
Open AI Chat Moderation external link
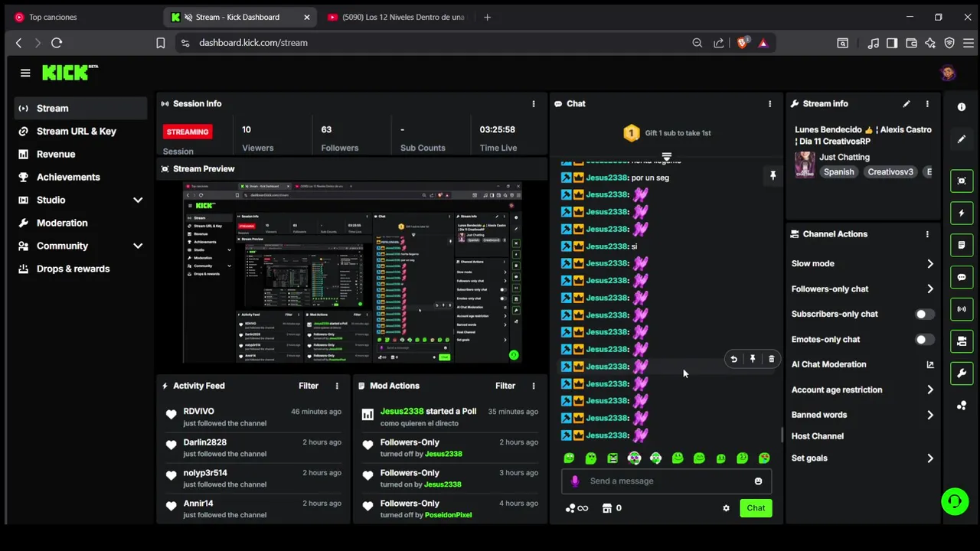(930, 364)
